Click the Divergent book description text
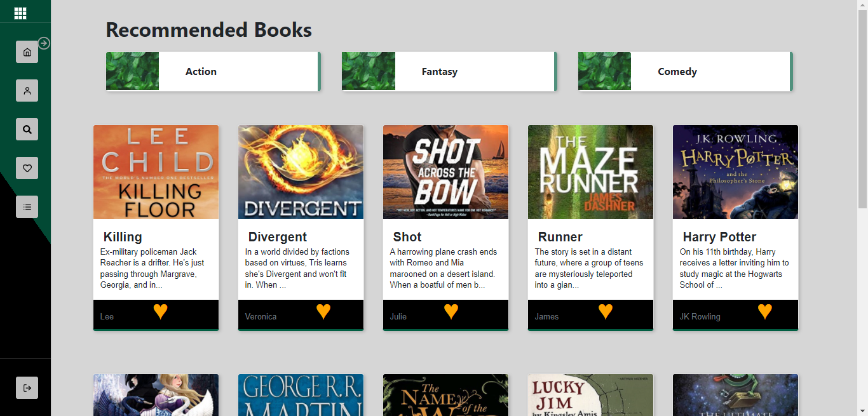Image resolution: width=868 pixels, height=416 pixels. pos(297,269)
